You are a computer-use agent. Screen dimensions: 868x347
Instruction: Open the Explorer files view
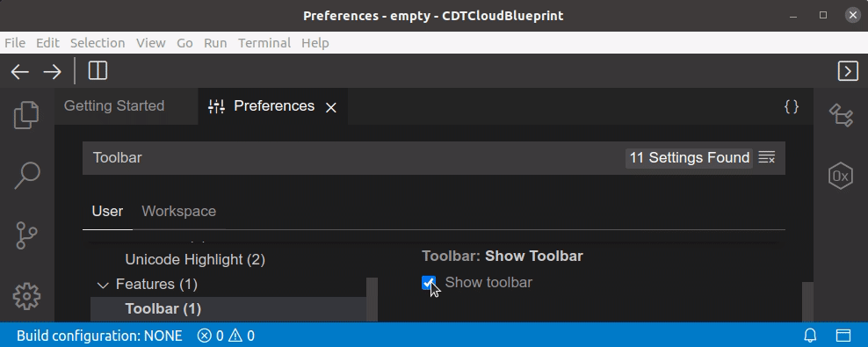(26, 115)
